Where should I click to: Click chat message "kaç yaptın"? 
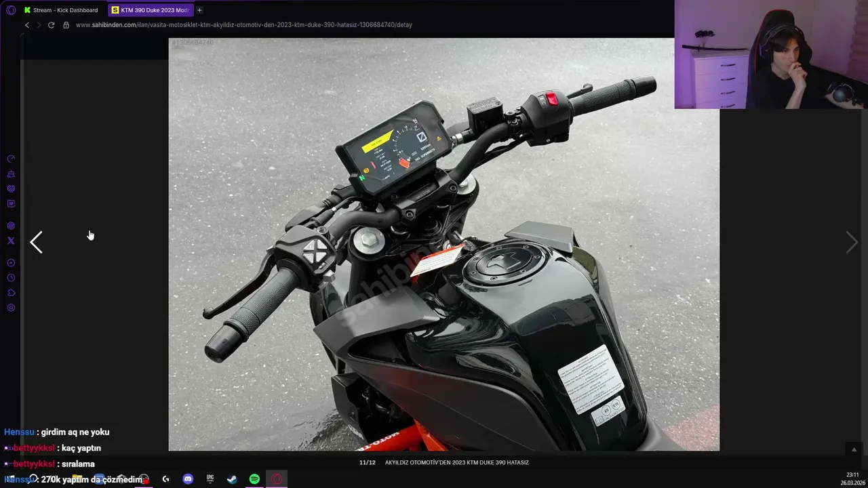point(81,448)
